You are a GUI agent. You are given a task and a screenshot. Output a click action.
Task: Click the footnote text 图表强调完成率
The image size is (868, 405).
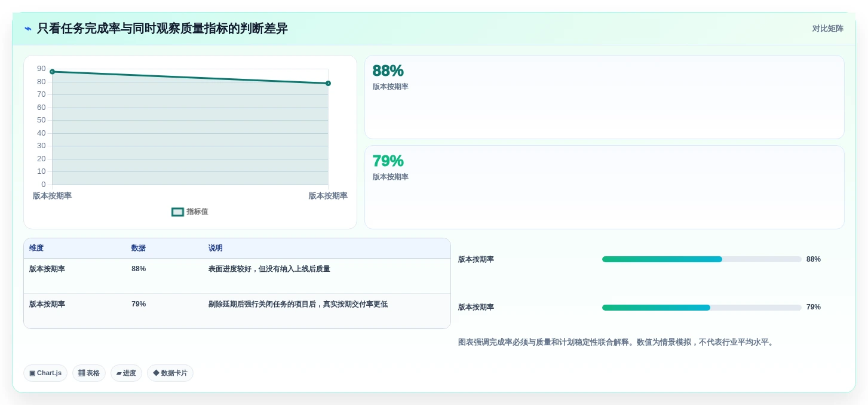click(617, 342)
